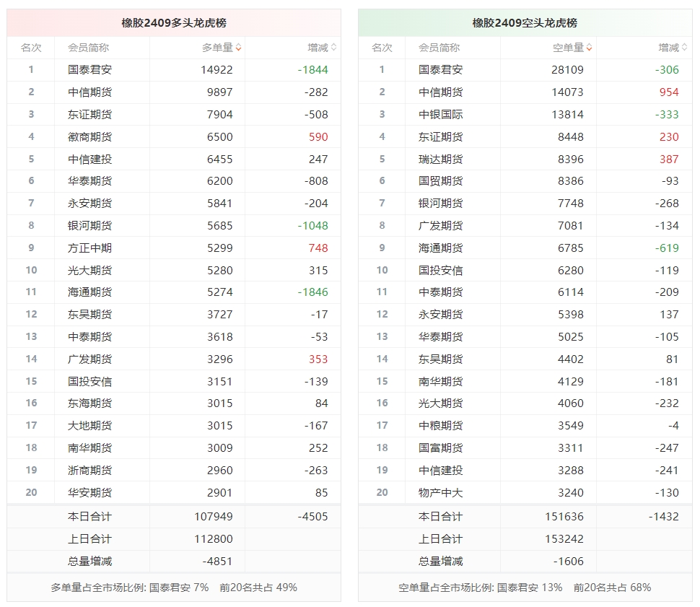
Task: Select 国泰君安 in the short table
Action: (441, 70)
